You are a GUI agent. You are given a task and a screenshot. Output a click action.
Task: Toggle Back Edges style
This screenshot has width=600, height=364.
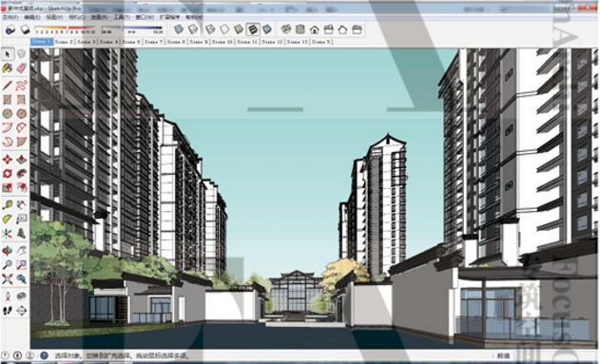click(193, 29)
